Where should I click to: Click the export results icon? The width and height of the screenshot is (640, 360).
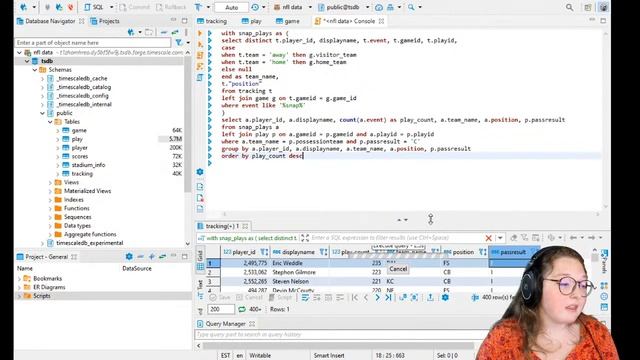pyautogui.click(x=430, y=298)
